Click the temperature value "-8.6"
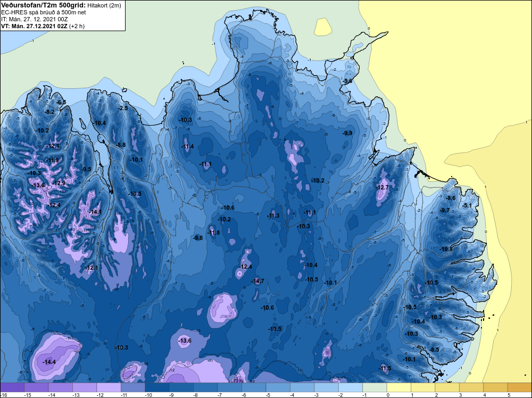This screenshot has width=532, height=398. pyautogui.click(x=451, y=198)
